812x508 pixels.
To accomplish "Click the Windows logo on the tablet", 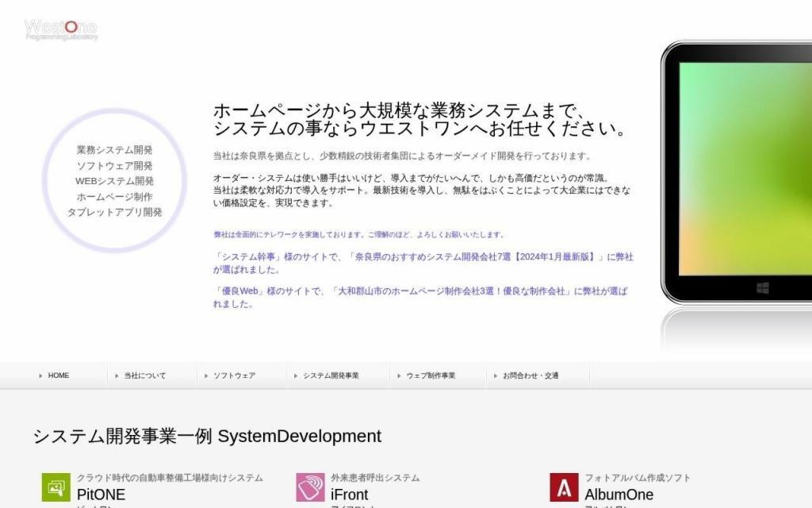I will 763,287.
